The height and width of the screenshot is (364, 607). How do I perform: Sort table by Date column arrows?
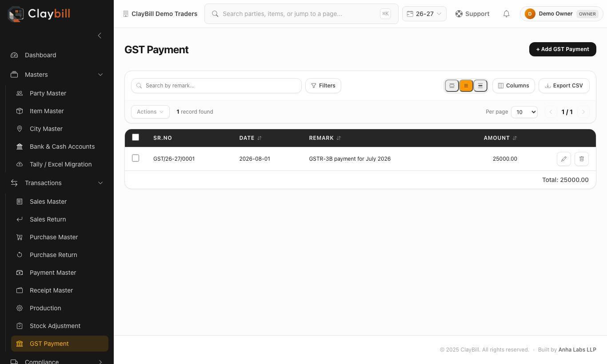pyautogui.click(x=260, y=138)
